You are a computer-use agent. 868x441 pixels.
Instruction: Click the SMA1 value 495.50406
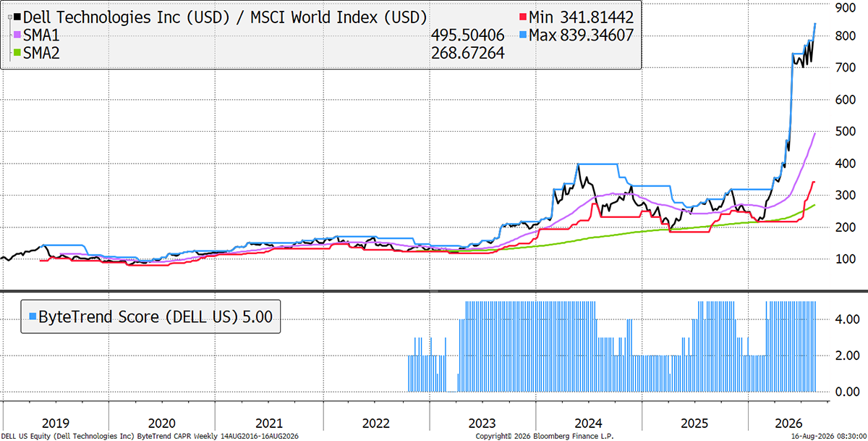[x=467, y=35]
